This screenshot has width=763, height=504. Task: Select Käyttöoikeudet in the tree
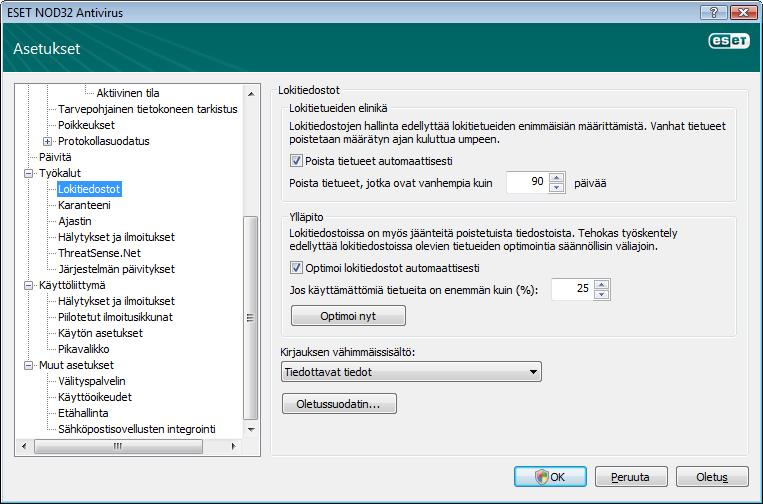coord(95,397)
